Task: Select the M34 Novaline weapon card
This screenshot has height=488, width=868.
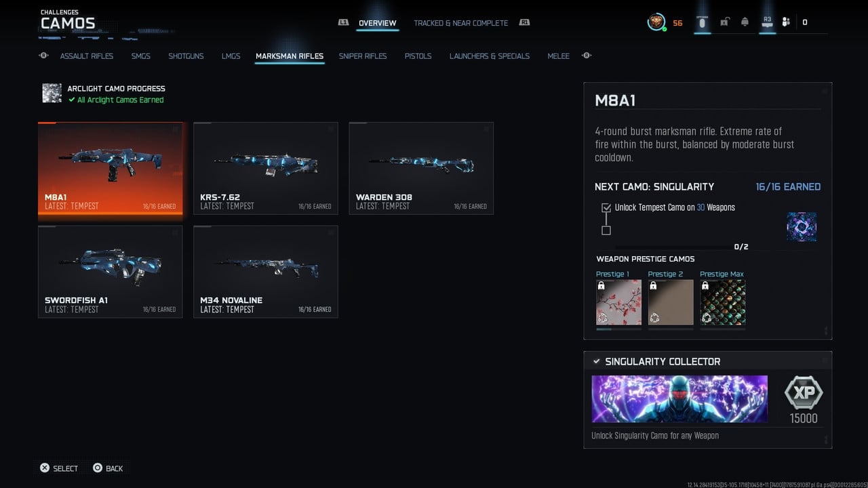Action: [x=266, y=272]
